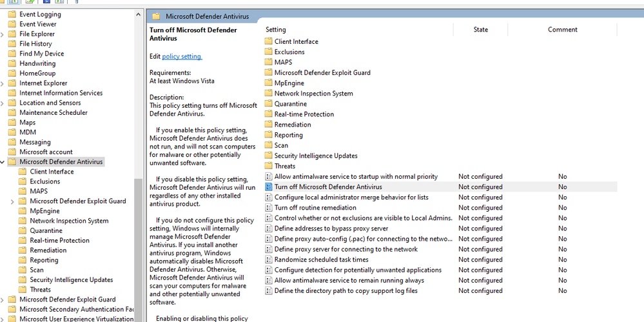Open the Security Intelligence Updates folder in Setting list
The width and height of the screenshot is (644, 322).
(316, 156)
